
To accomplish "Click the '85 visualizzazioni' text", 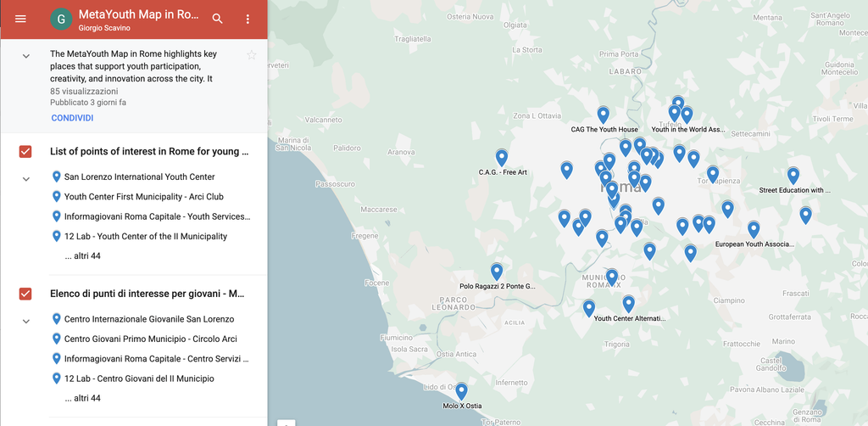I will (x=84, y=92).
